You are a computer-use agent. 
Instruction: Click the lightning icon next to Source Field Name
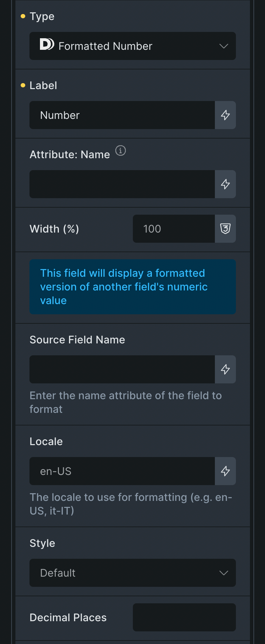click(x=225, y=369)
